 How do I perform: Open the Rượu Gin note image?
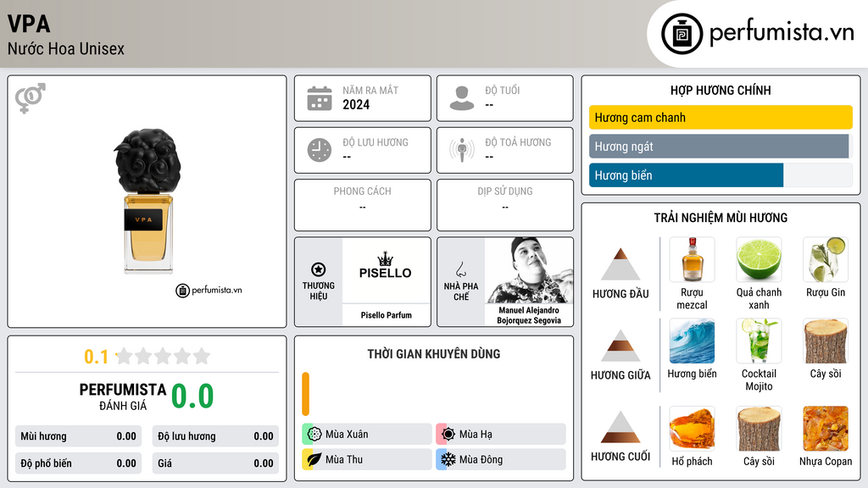826,259
